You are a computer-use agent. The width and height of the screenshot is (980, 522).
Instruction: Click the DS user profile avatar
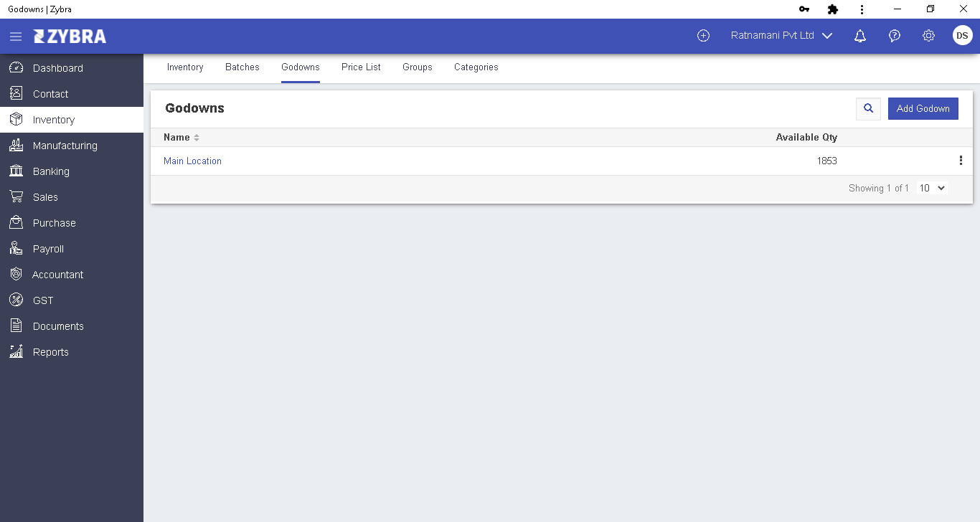962,36
